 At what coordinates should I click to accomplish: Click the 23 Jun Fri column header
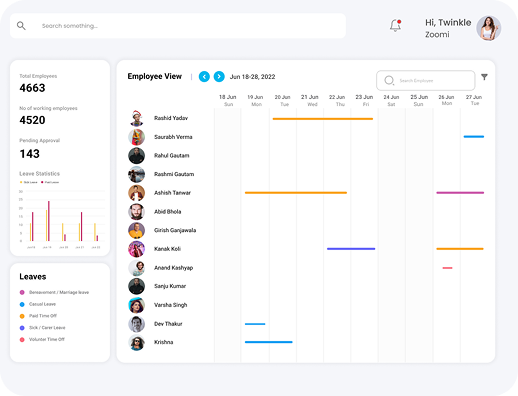tap(364, 100)
